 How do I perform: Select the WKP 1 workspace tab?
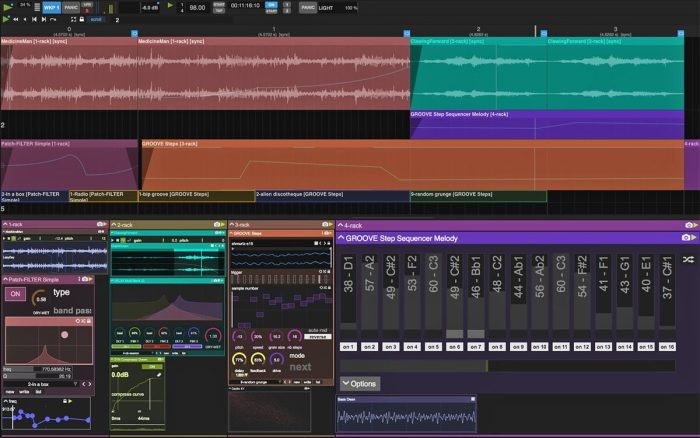(51, 8)
